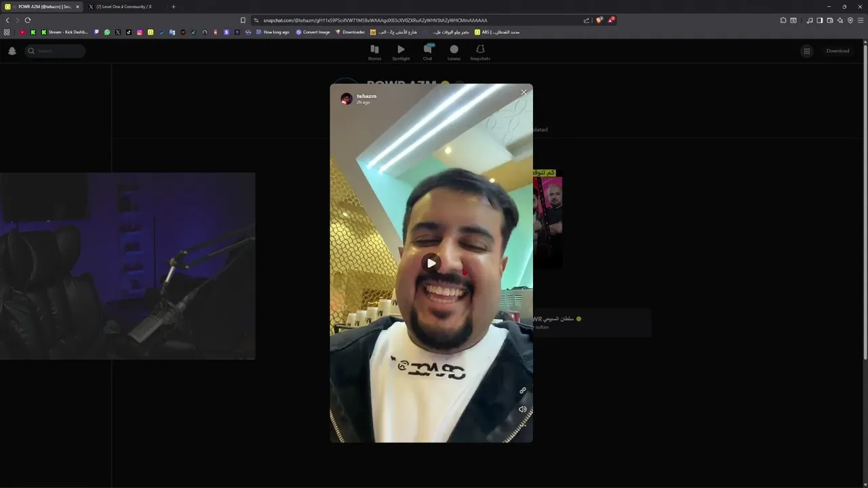
Task: Click the Snapchat ghost logo
Action: pos(12,51)
